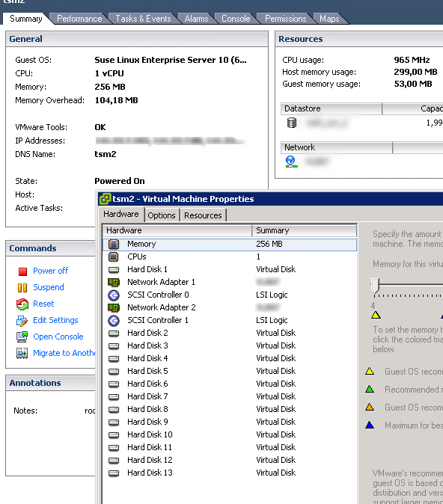Image resolution: width=443 pixels, height=504 pixels.
Task: Click the memory slider handle
Action: tap(375, 286)
